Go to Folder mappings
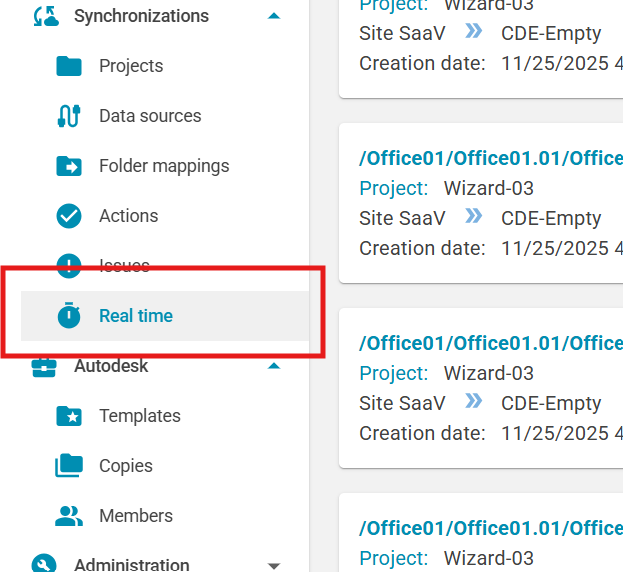The image size is (623, 572). 164,166
